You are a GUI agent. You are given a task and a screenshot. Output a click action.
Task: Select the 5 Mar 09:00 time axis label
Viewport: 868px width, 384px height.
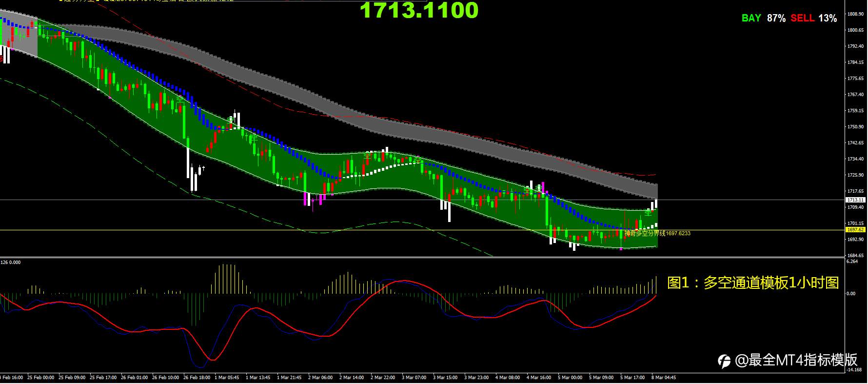coord(601,378)
